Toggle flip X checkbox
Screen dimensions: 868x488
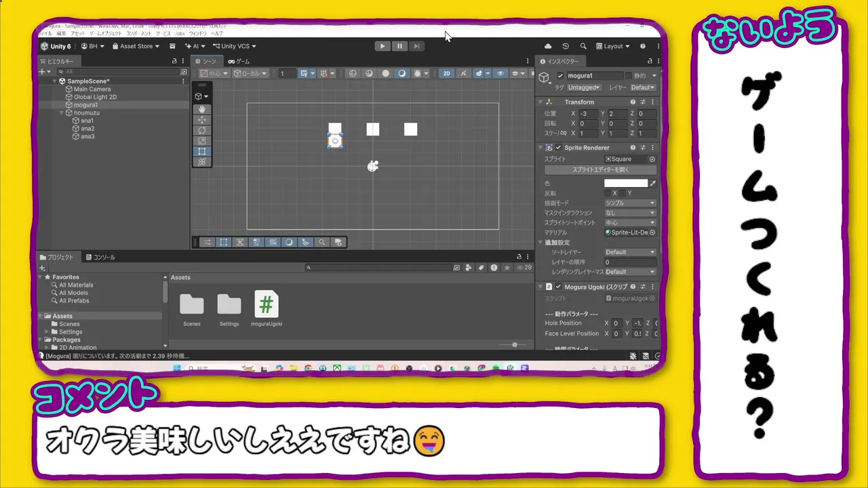[x=608, y=193]
